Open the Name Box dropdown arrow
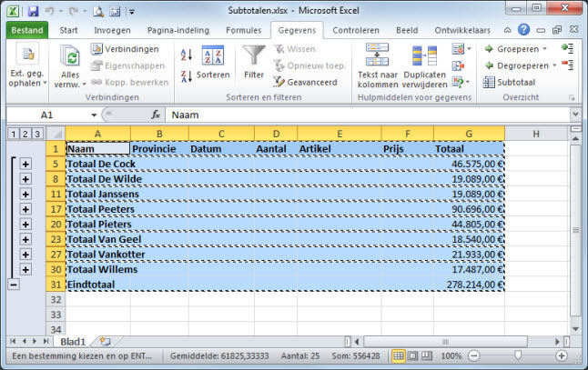The width and height of the screenshot is (588, 370). point(94,115)
